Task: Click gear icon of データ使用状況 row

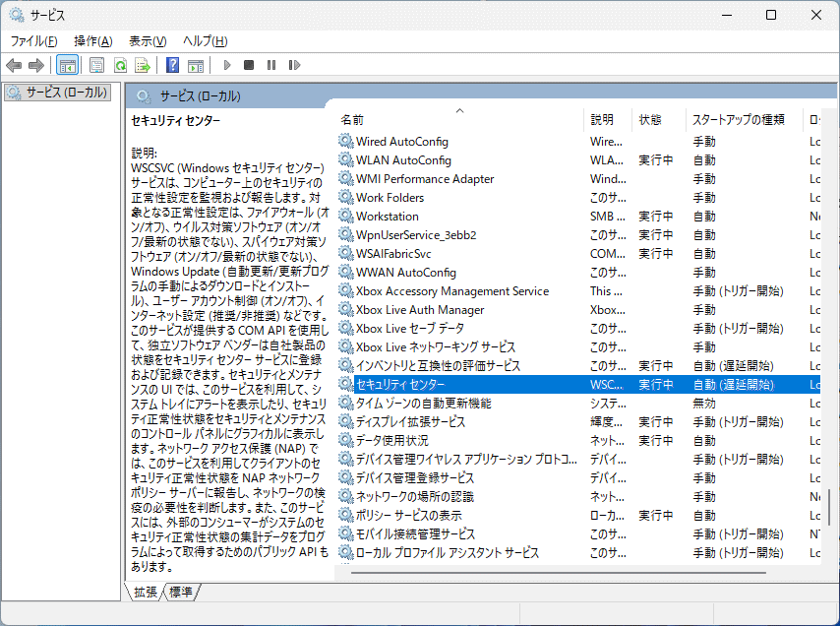Action: click(346, 441)
